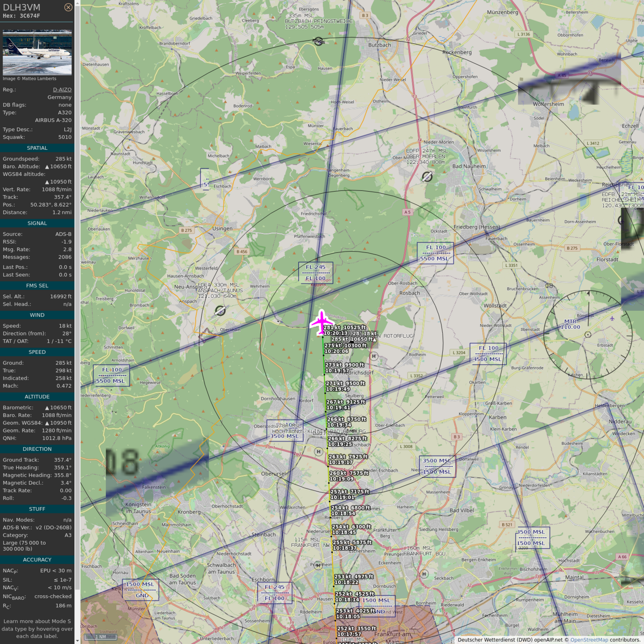
Task: Click the FL 245 / FL 100 airspace label near Köppern
Action: point(316,273)
